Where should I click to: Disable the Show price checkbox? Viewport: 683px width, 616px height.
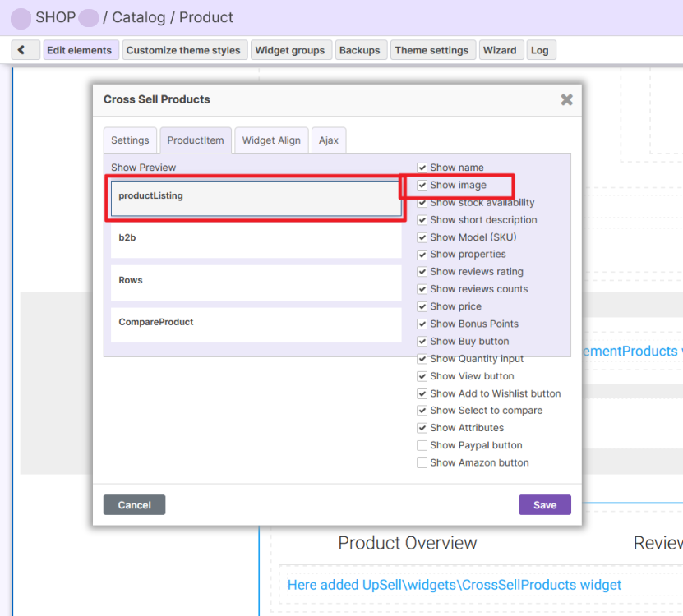point(422,306)
